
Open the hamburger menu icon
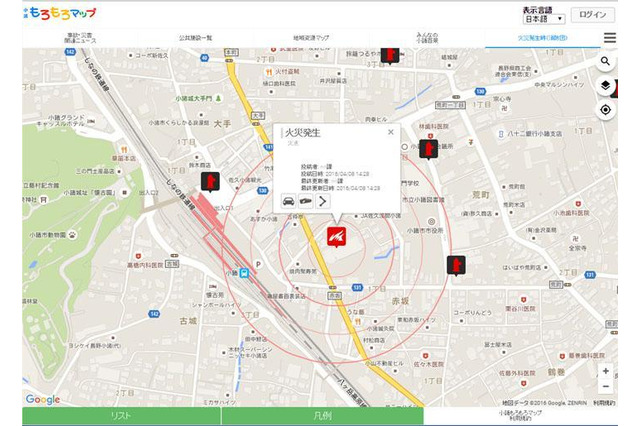click(x=609, y=38)
